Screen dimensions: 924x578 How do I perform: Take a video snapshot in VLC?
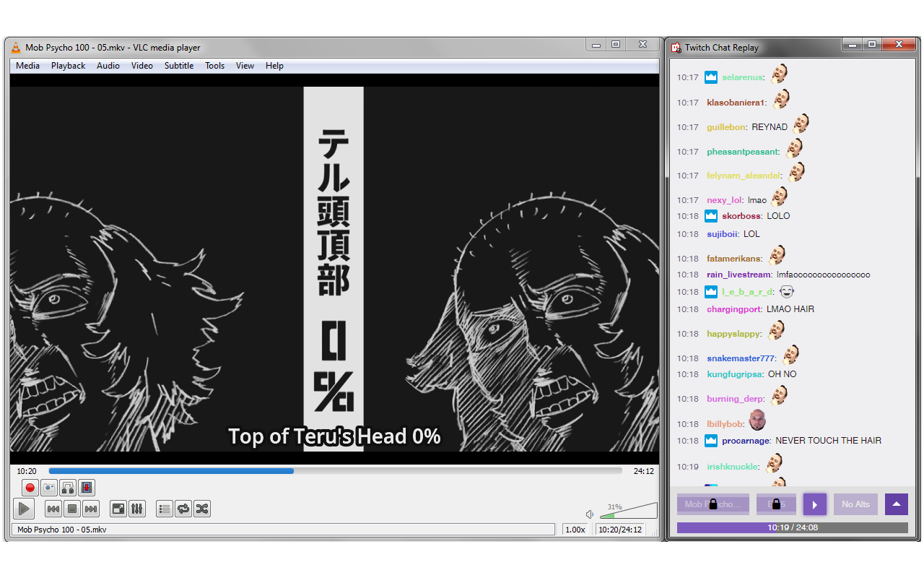click(x=49, y=488)
